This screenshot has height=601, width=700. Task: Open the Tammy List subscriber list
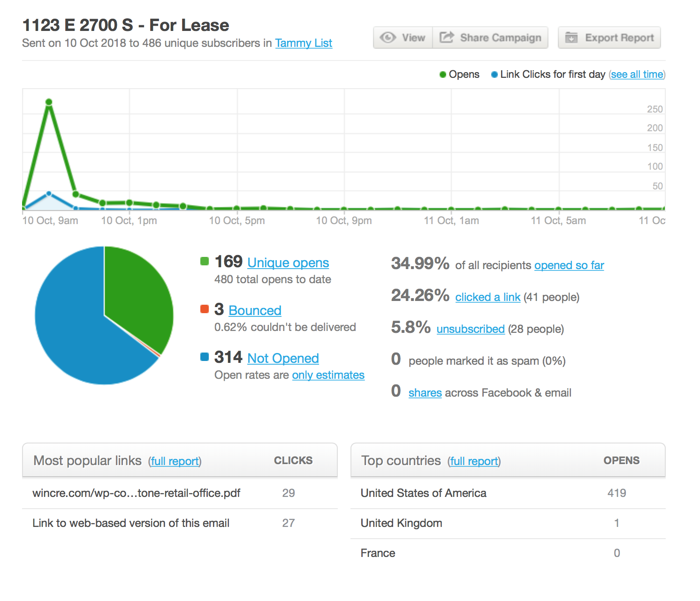click(x=304, y=43)
